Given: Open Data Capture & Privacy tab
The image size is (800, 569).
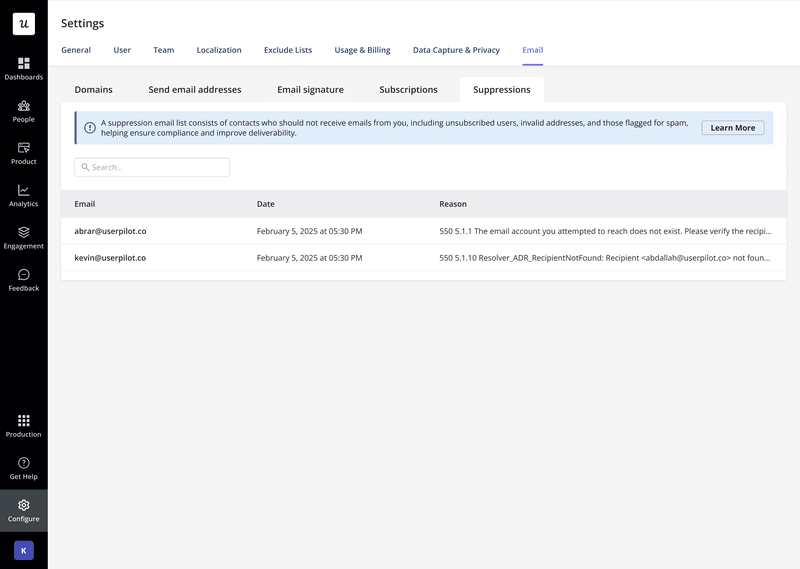Looking at the screenshot, I should 456,50.
